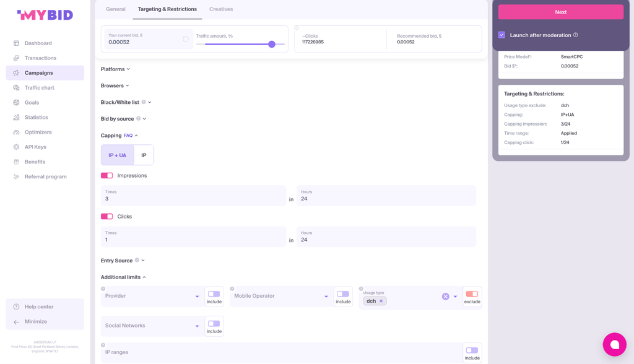Click the MYBID logo
The image size is (634, 364).
coord(45,15)
